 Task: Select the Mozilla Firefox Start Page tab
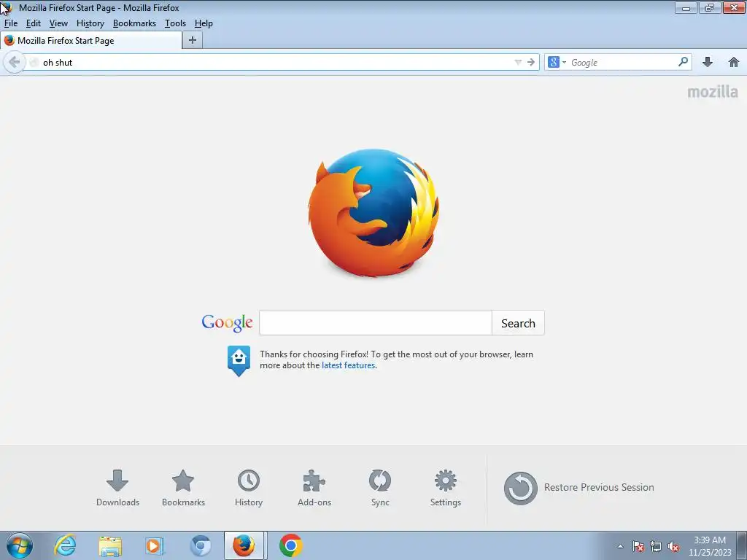[91, 41]
